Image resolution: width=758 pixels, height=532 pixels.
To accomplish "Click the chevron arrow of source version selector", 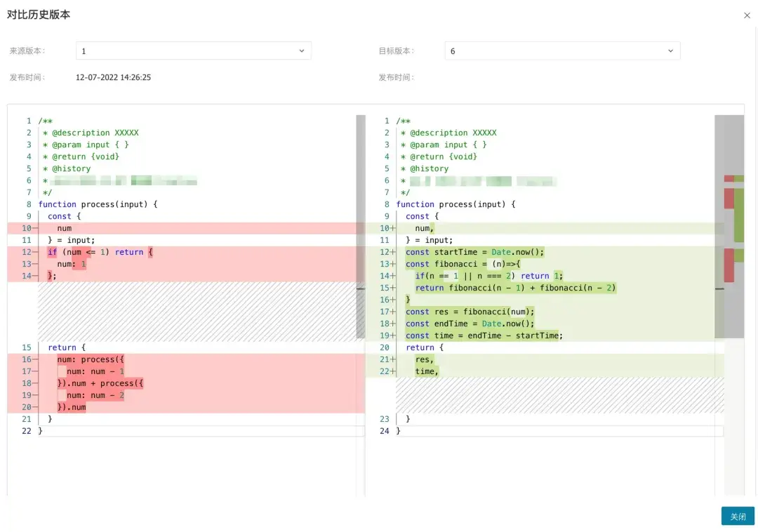I will 302,51.
